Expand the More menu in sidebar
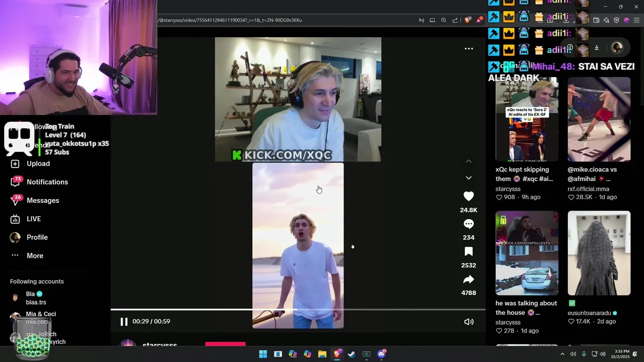 tap(35, 255)
